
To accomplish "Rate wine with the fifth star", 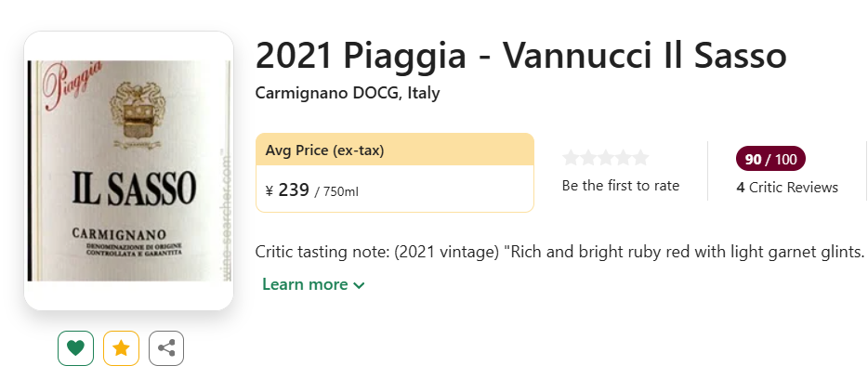I will pos(641,158).
